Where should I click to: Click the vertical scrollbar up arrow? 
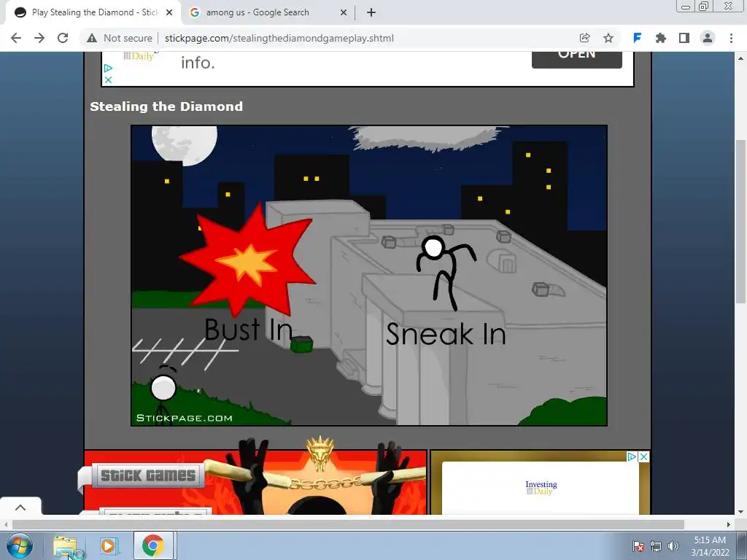click(740, 58)
